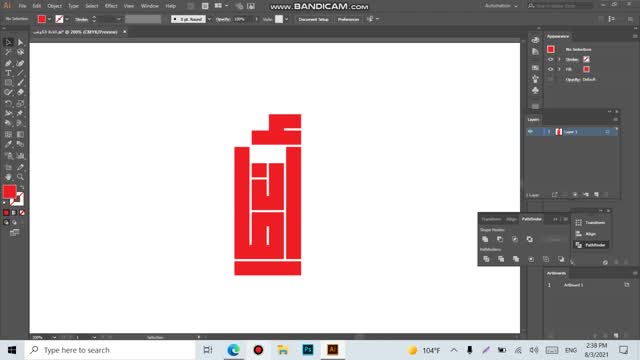Open the graphic style dropdown arrow
The height and width of the screenshot is (360, 640).
(287, 19)
